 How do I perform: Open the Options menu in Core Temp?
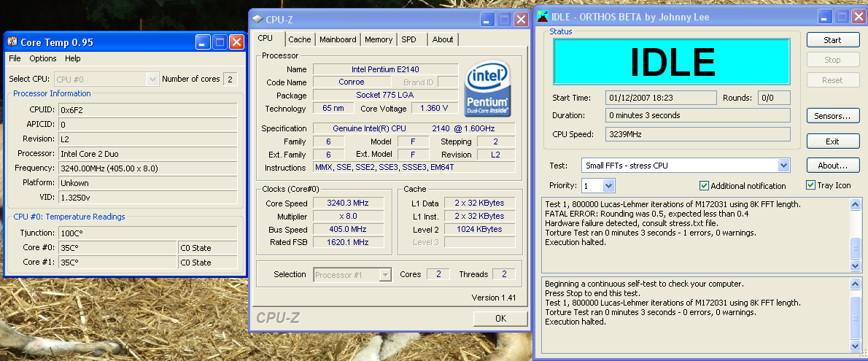click(x=42, y=58)
